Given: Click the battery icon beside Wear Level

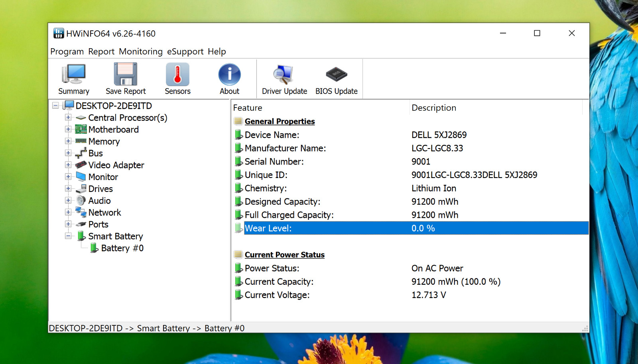Looking at the screenshot, I should pos(238,228).
